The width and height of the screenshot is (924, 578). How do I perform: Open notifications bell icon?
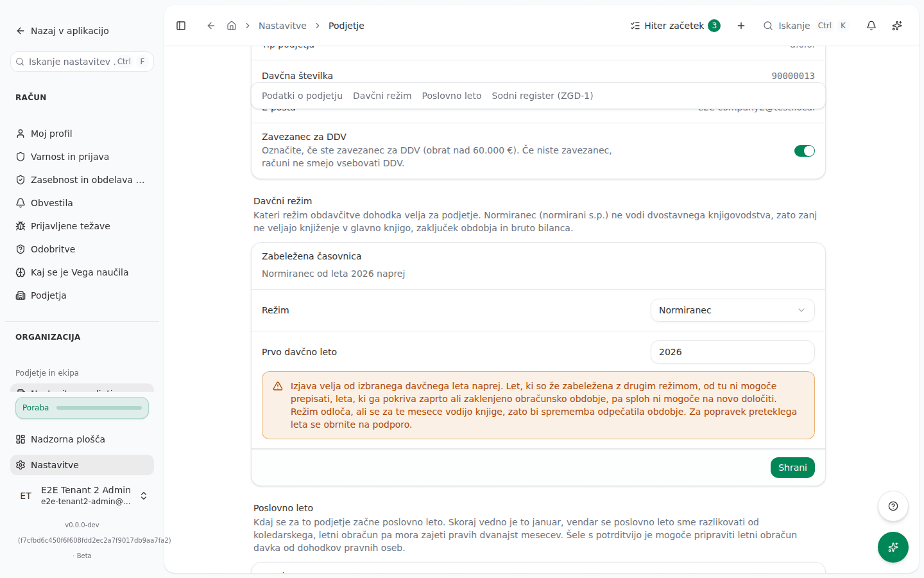click(x=871, y=26)
